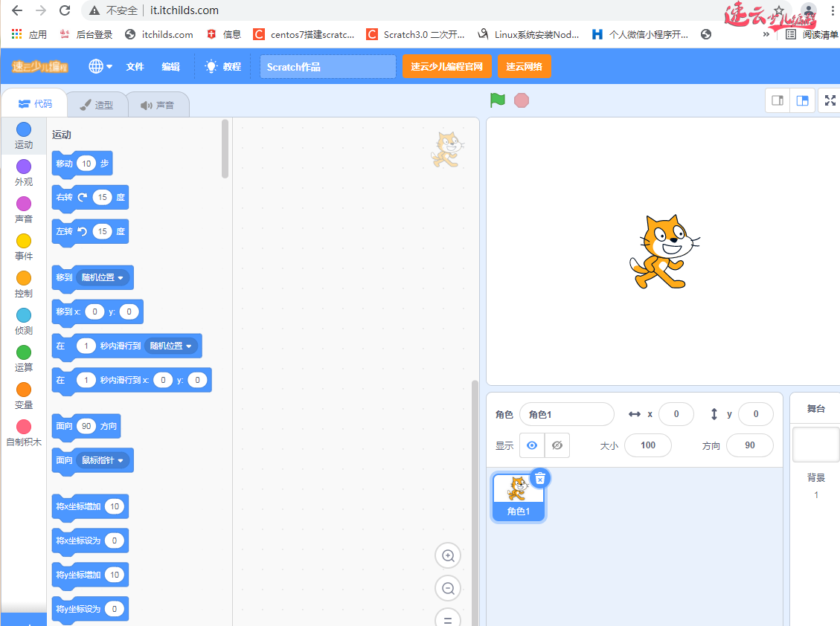Image resolution: width=840 pixels, height=626 pixels.
Task: Enter full screen stage mode
Action: [830, 100]
